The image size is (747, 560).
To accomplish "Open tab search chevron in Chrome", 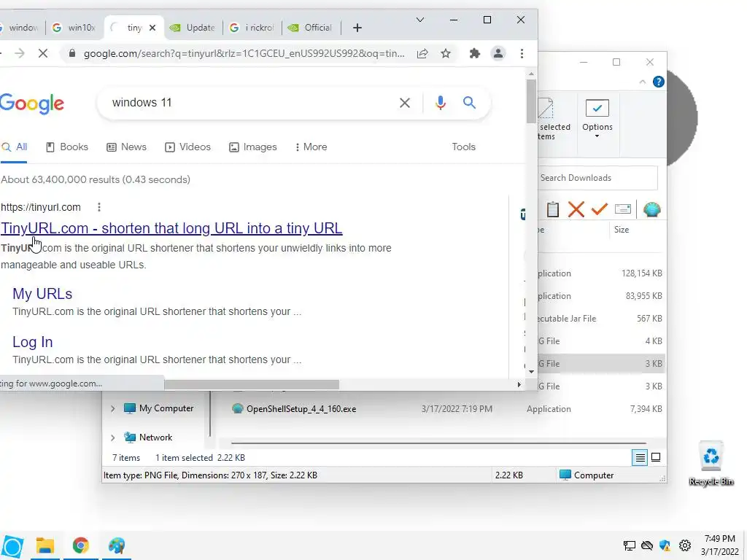I will [x=419, y=20].
